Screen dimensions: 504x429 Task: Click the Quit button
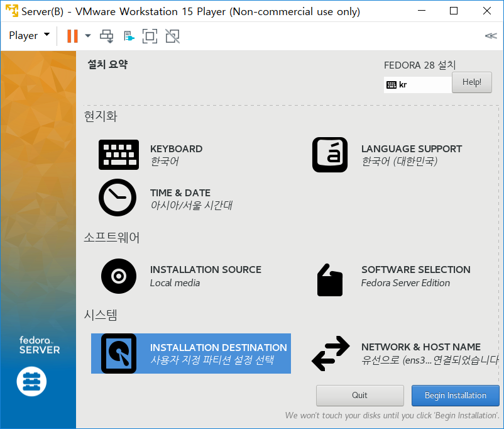click(x=360, y=396)
